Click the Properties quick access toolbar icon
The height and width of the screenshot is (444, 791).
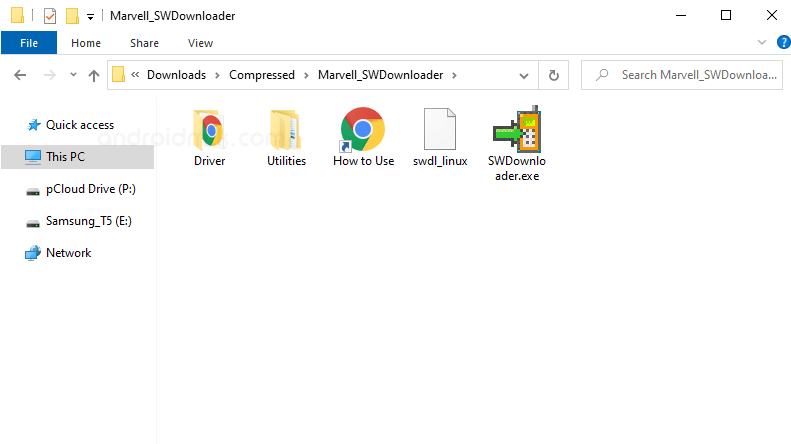tap(50, 16)
